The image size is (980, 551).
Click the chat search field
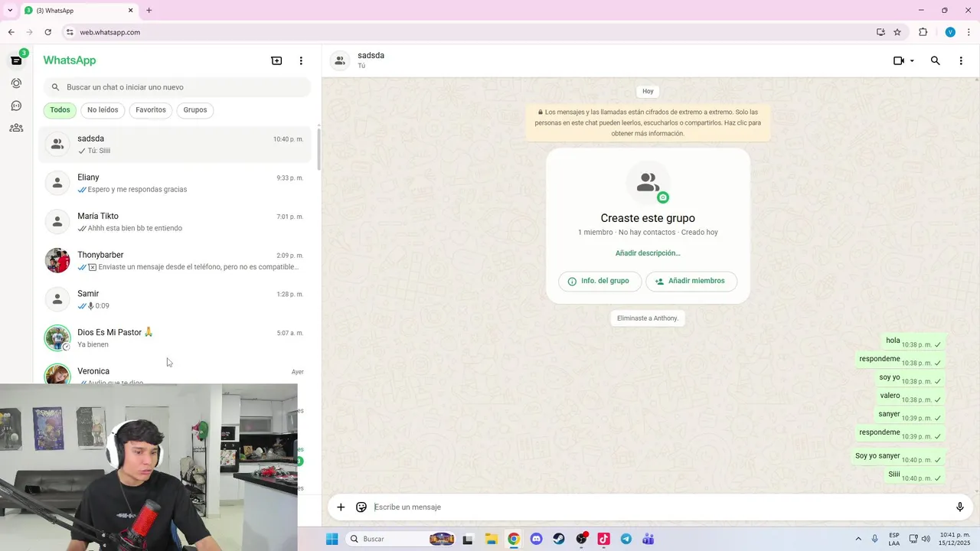point(177,87)
